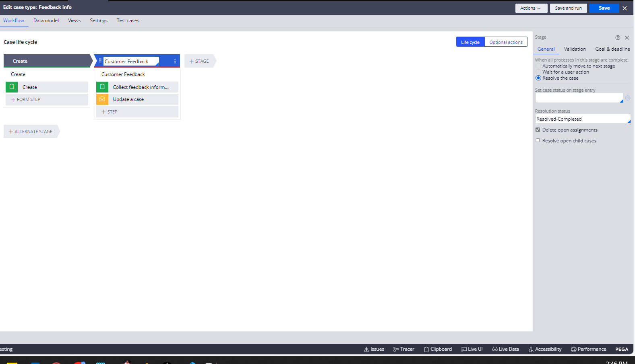The width and height of the screenshot is (635, 364).
Task: Open Live UI inspector
Action: click(x=472, y=349)
